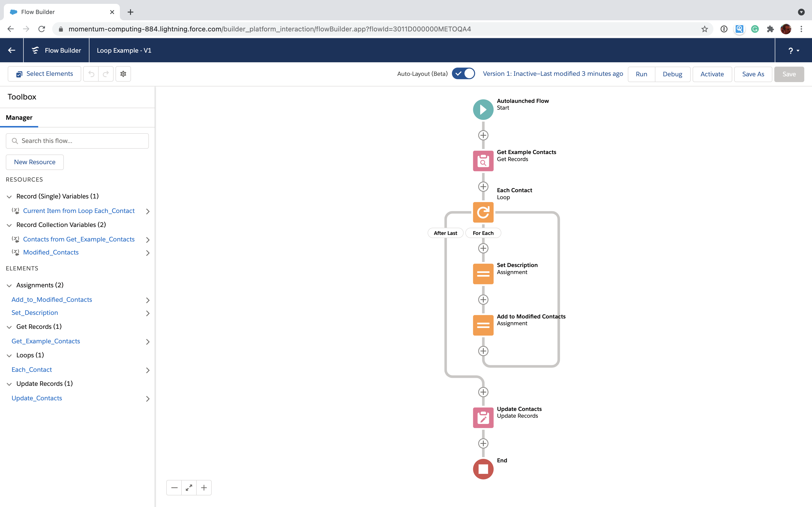Open the Debug menu option
The width and height of the screenshot is (812, 507).
click(x=672, y=74)
